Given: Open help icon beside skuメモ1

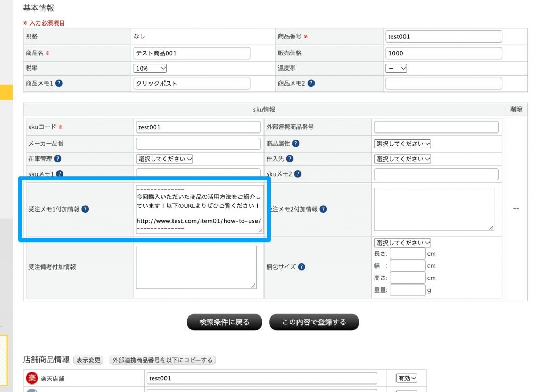Looking at the screenshot, I should [x=60, y=173].
